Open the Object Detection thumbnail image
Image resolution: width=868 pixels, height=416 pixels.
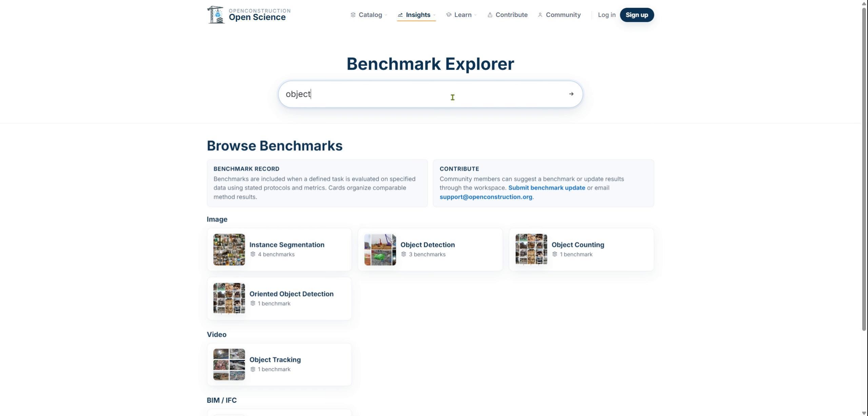[x=380, y=250]
